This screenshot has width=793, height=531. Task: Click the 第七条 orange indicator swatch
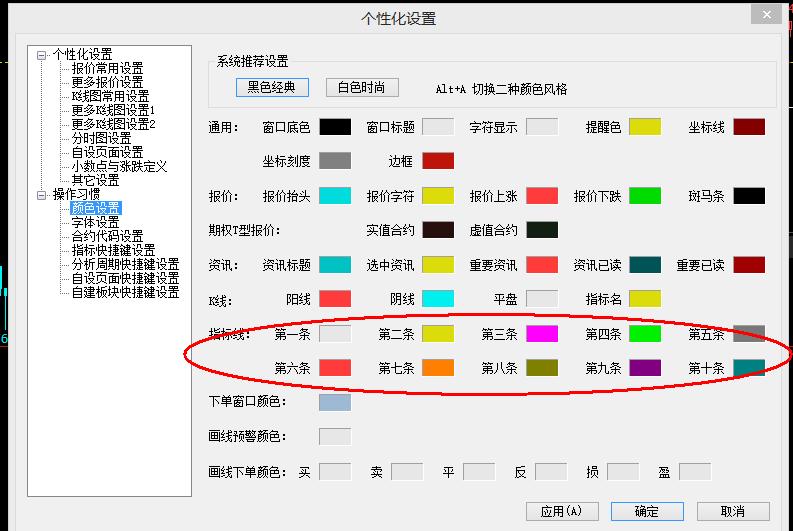(438, 368)
